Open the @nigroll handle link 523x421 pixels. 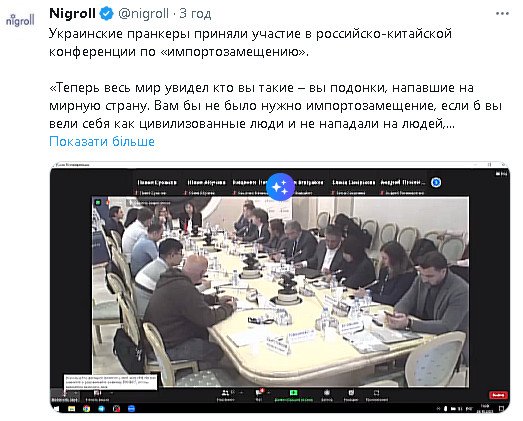point(143,14)
